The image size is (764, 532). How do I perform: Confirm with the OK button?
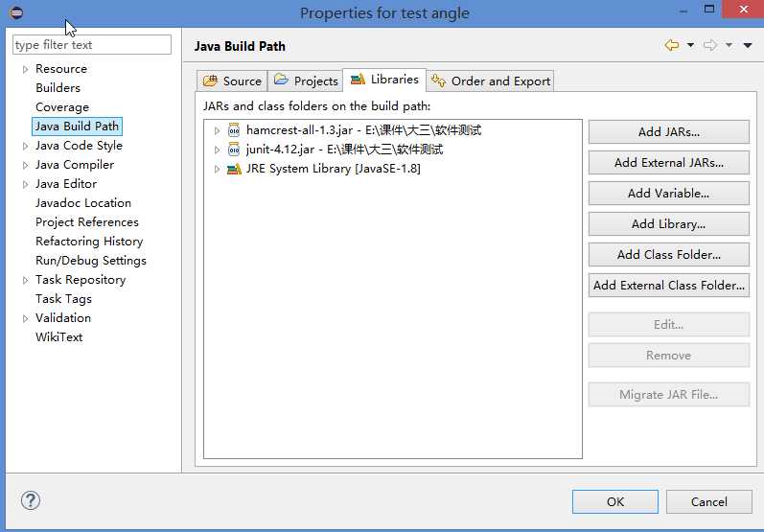pos(614,501)
